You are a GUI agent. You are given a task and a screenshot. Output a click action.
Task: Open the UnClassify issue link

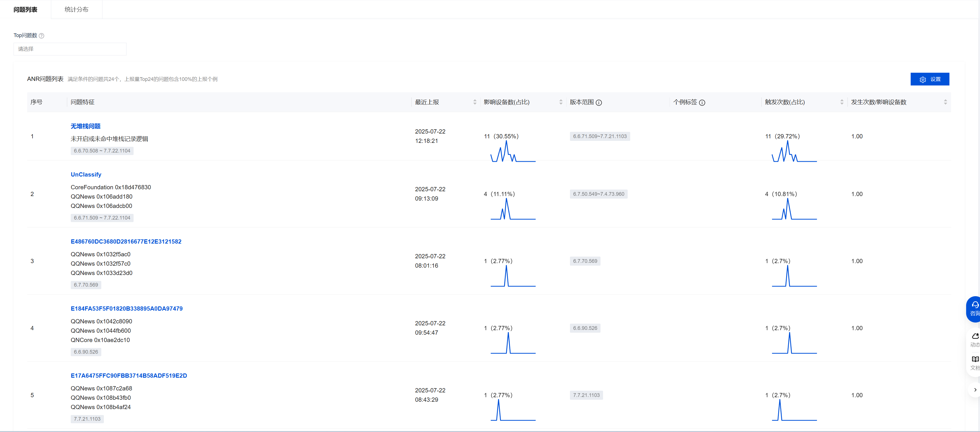click(86, 175)
